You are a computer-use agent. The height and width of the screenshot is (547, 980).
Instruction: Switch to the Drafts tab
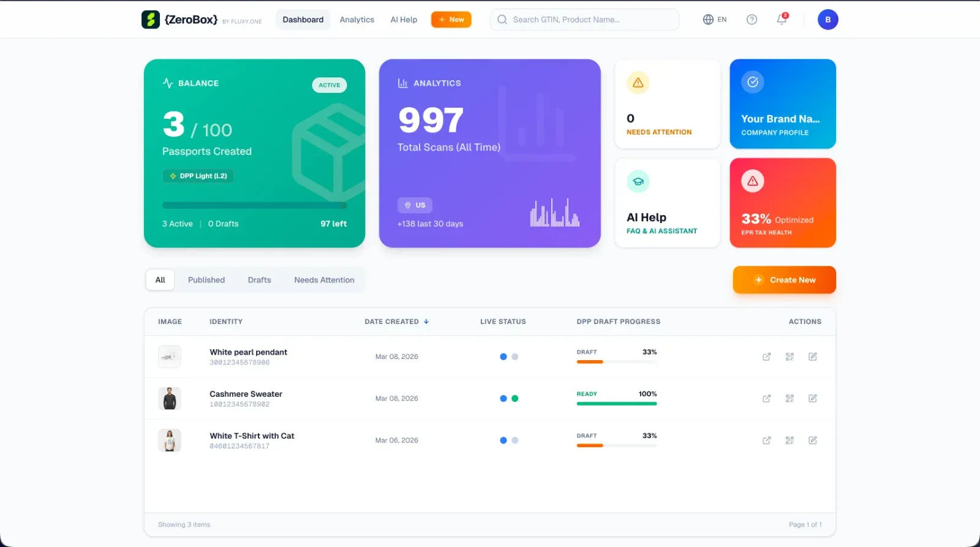pyautogui.click(x=259, y=280)
